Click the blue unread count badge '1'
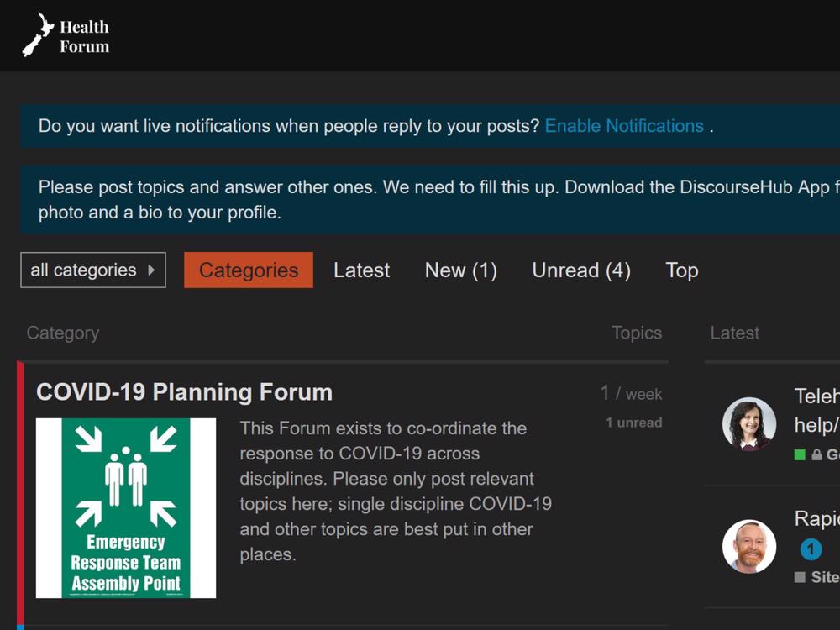840x630 pixels. (810, 549)
